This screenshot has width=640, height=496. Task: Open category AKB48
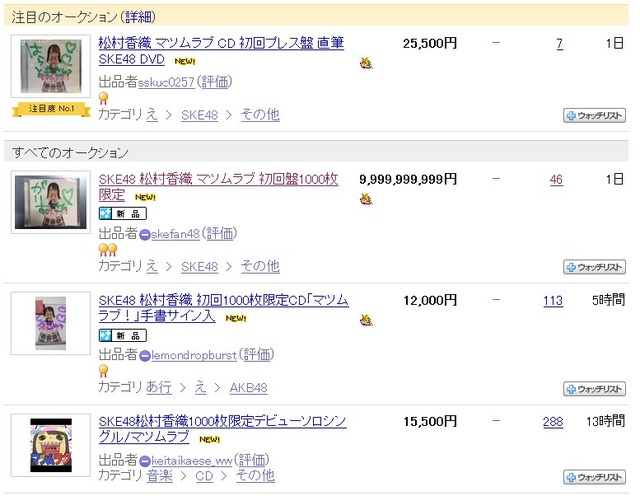click(248, 387)
